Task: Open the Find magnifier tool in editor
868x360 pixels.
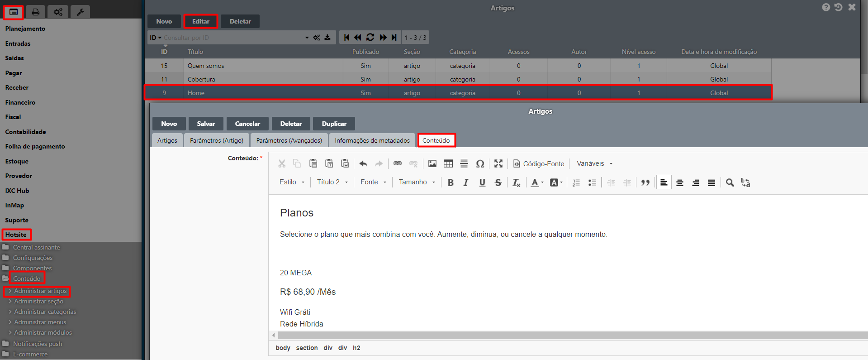Action: pos(730,182)
